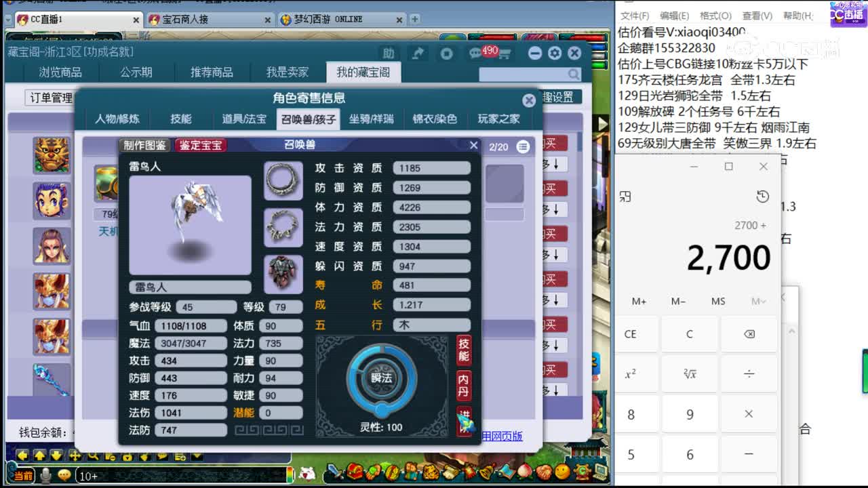
Task: Click the round record icon in the header
Action: pyautogui.click(x=446, y=53)
